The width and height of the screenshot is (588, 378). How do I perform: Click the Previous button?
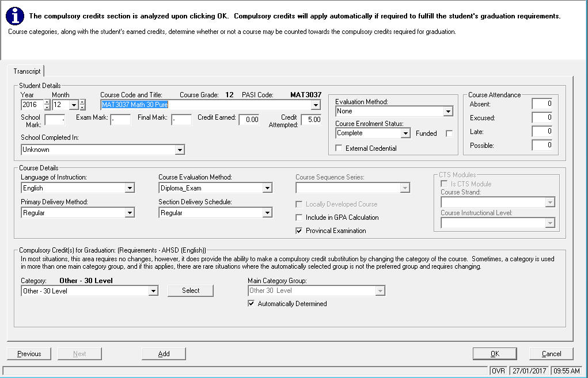point(29,354)
